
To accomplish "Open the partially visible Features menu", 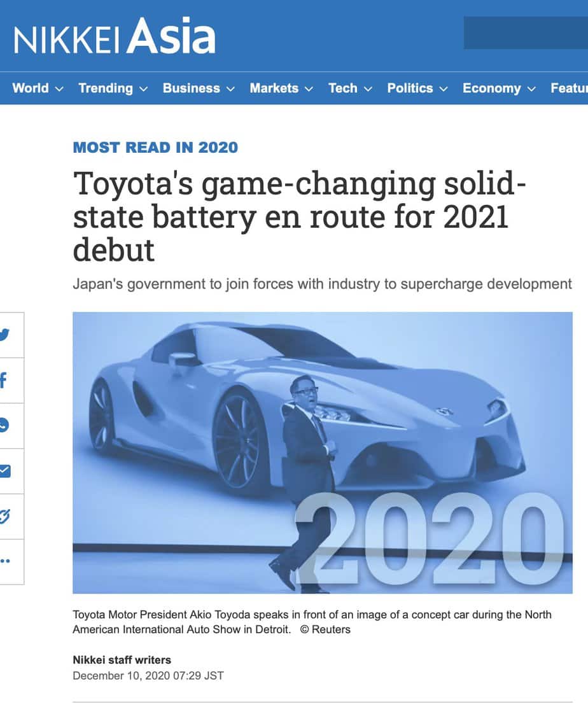I will click(x=569, y=88).
